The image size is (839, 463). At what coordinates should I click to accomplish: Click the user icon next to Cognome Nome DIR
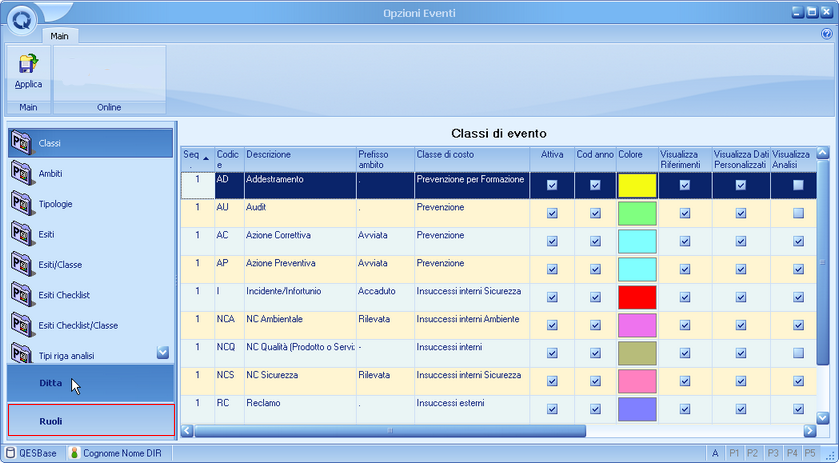click(x=74, y=453)
